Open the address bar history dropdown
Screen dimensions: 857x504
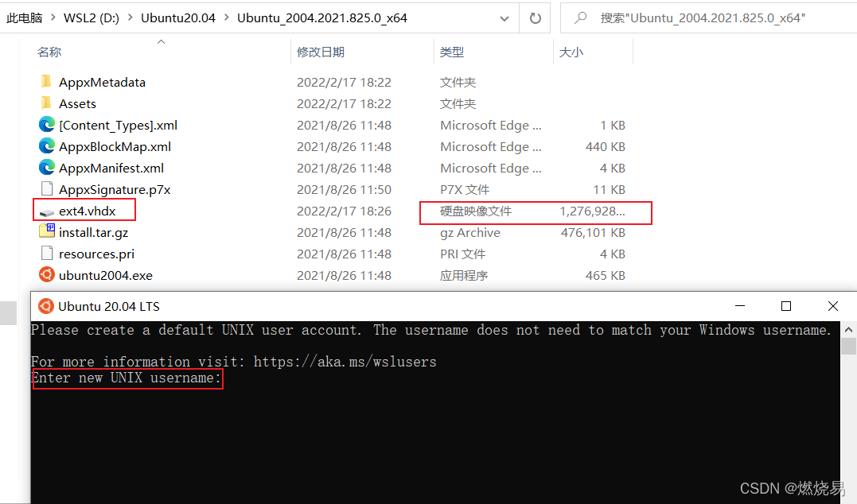tap(504, 18)
